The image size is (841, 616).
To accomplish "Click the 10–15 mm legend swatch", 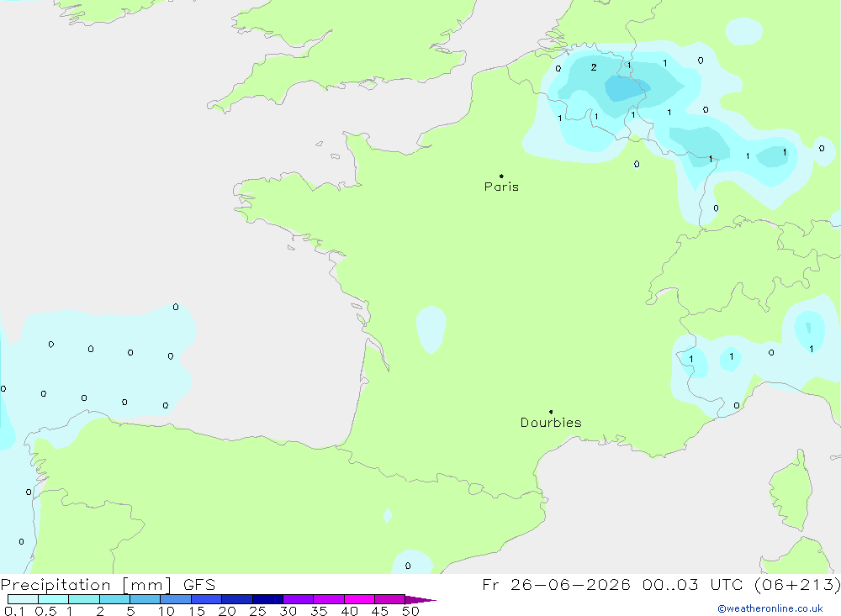I will [x=176, y=599].
